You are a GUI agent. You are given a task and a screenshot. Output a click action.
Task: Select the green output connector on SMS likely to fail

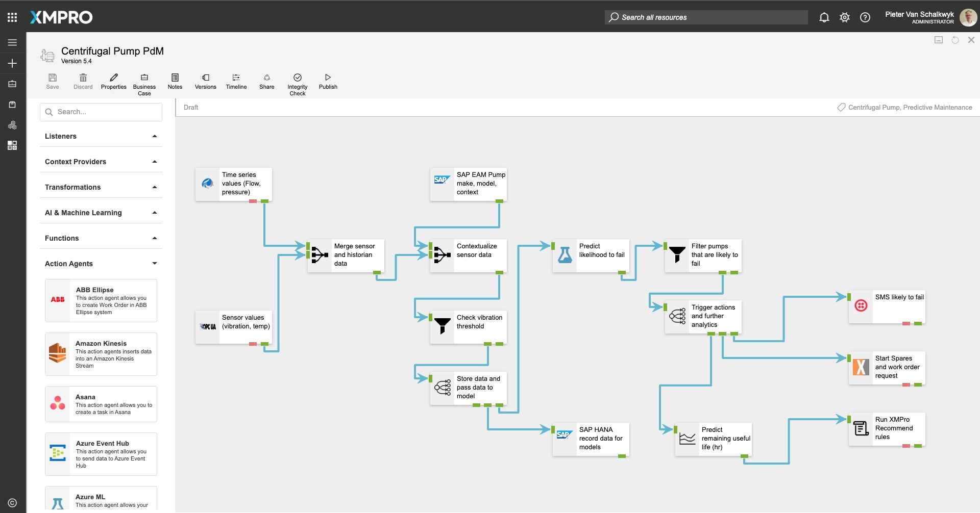917,323
